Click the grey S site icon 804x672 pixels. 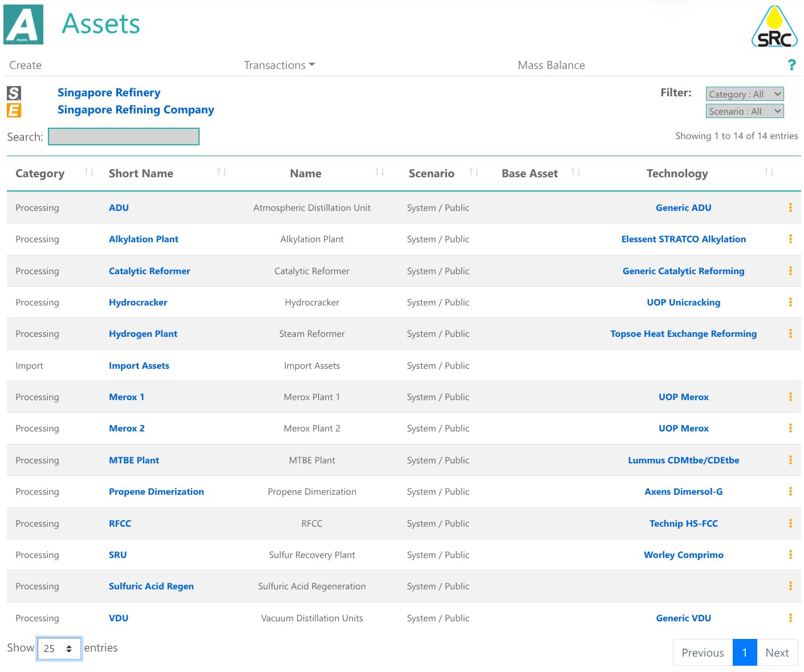tap(14, 93)
